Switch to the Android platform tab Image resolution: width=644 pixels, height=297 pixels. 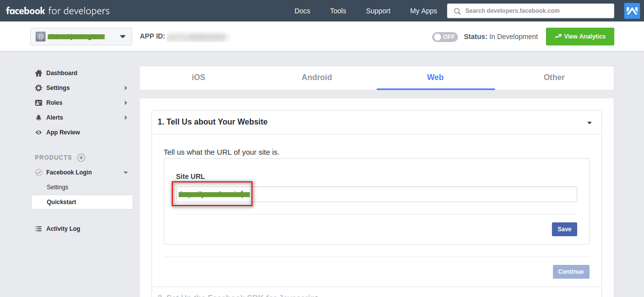pyautogui.click(x=317, y=78)
